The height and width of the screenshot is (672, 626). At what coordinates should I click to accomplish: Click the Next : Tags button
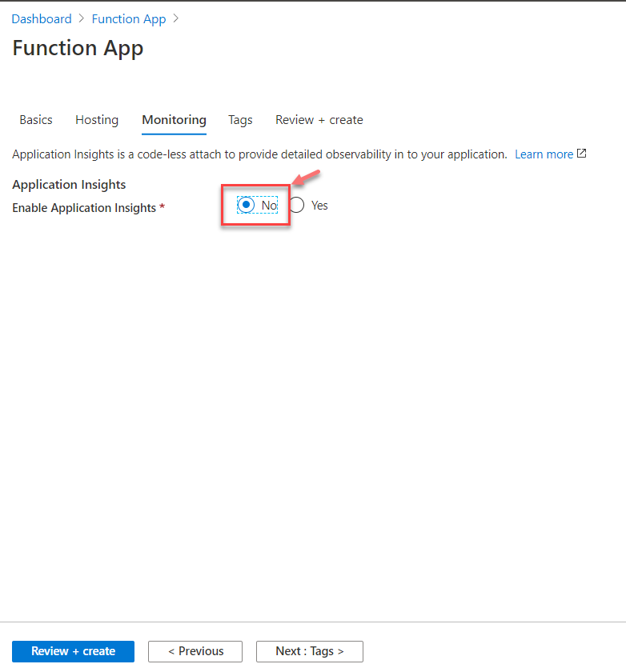(310, 651)
